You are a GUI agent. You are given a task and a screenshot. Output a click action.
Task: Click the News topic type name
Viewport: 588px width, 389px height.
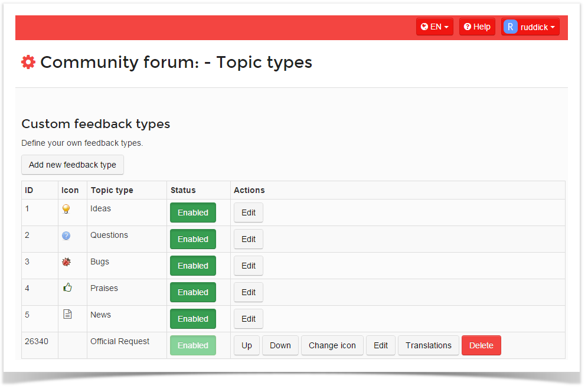(100, 315)
